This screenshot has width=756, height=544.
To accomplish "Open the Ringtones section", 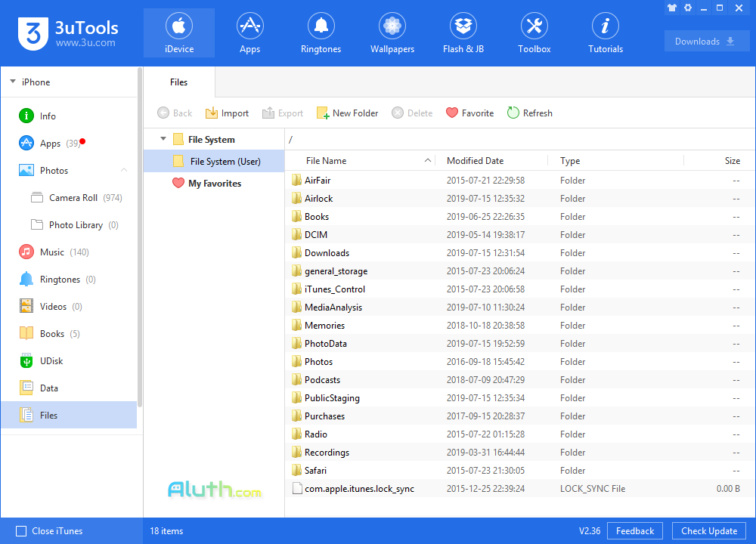I will (321, 32).
